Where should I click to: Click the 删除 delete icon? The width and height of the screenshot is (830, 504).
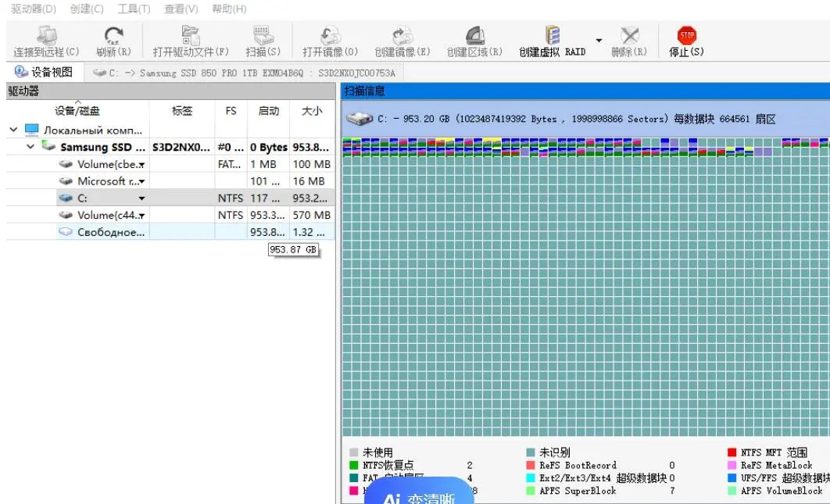point(629,35)
